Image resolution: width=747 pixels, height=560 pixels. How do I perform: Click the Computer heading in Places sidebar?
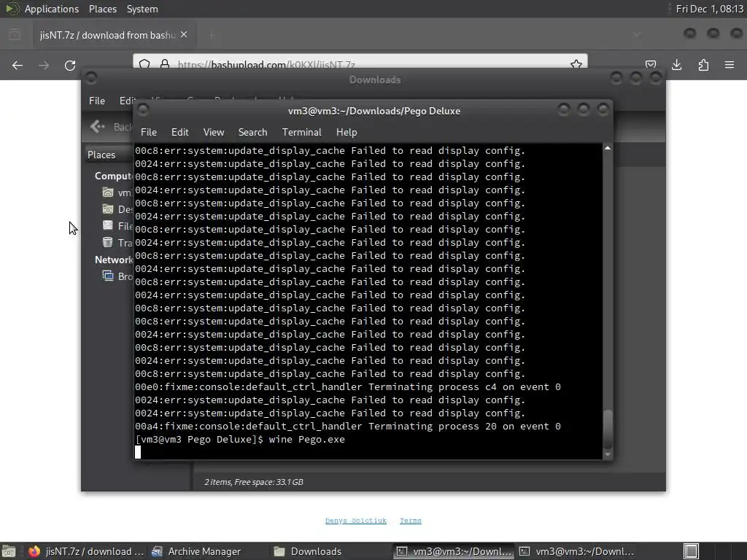[x=113, y=176]
